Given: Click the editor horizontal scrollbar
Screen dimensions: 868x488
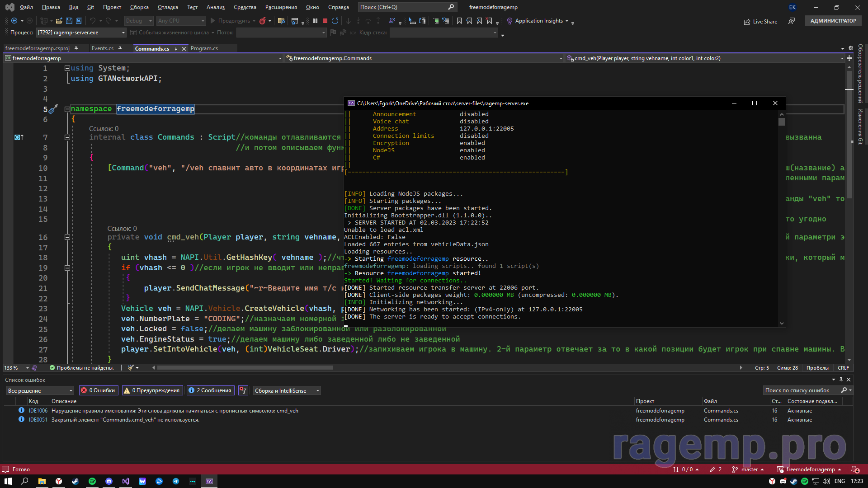Looking at the screenshot, I should tap(245, 368).
